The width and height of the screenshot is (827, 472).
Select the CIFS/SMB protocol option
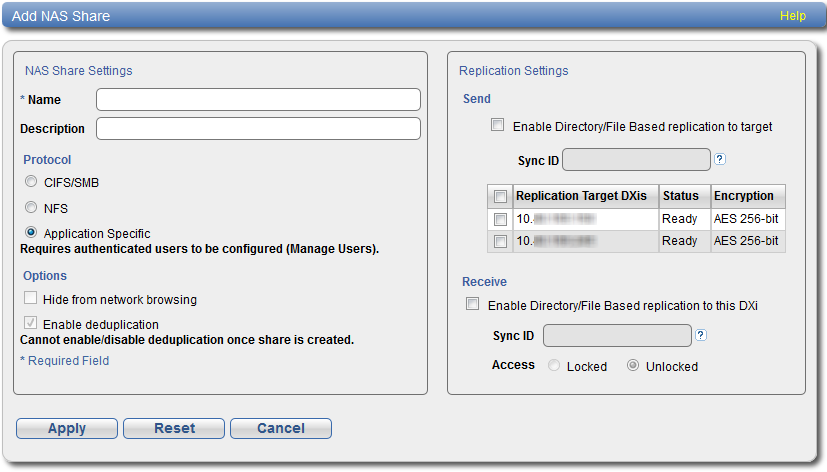click(31, 182)
